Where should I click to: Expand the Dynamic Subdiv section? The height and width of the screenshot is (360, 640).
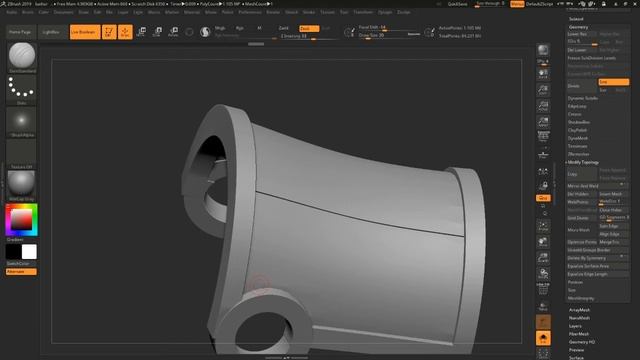click(582, 98)
